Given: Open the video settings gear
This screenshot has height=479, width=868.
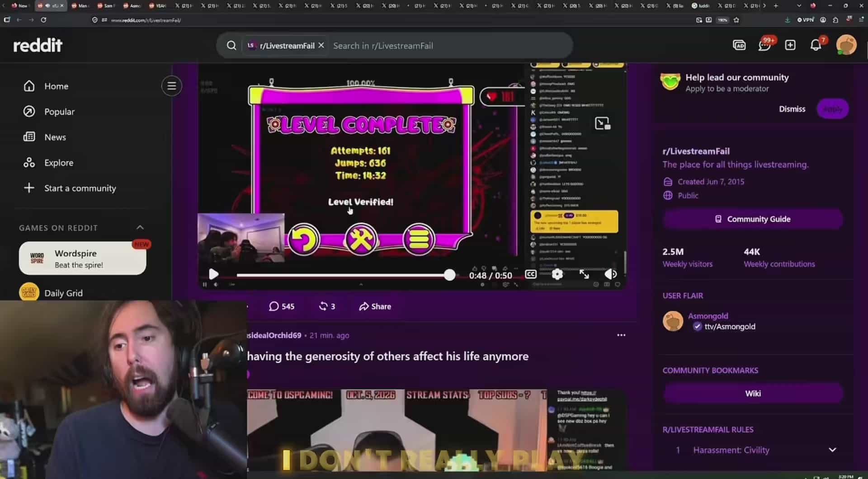Looking at the screenshot, I should (557, 274).
